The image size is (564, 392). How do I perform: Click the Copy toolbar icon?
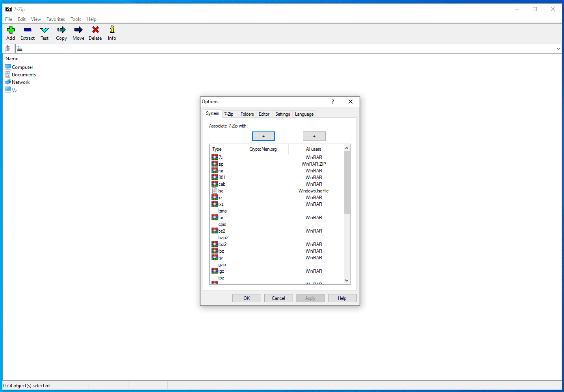(x=61, y=30)
